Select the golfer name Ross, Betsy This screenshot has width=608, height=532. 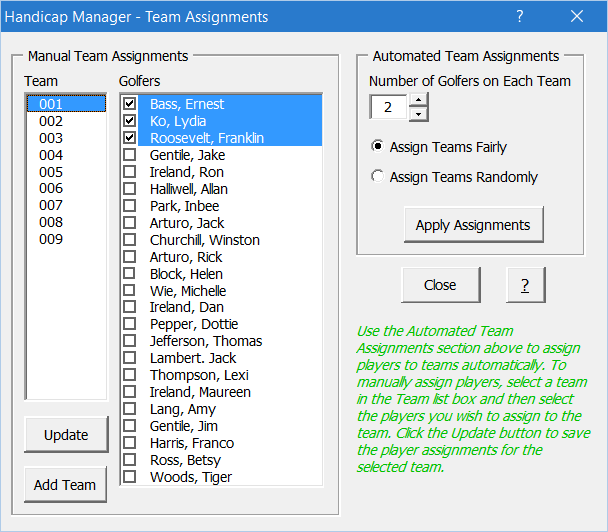tap(185, 460)
